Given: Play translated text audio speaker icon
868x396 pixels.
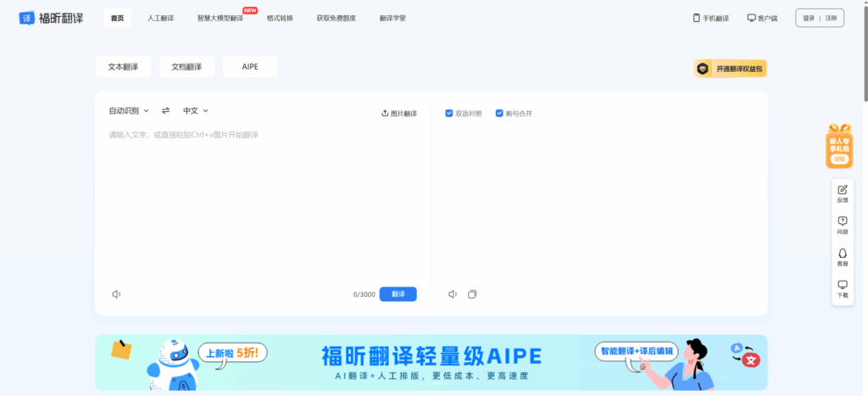Looking at the screenshot, I should point(453,294).
